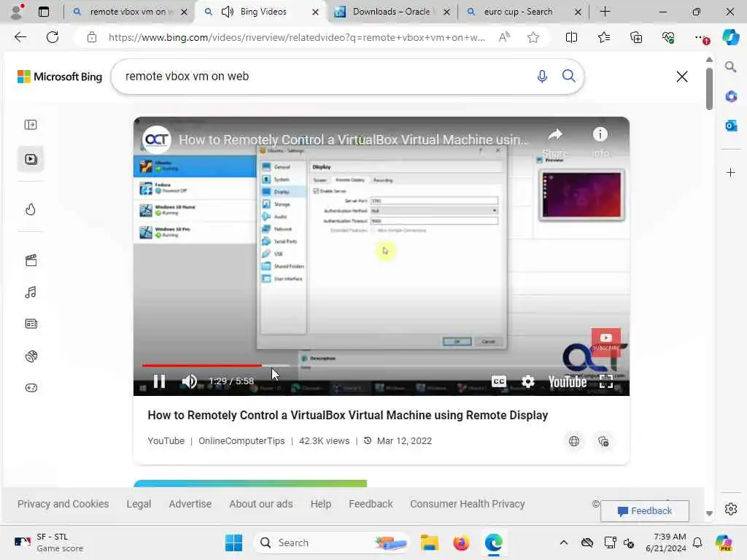The width and height of the screenshot is (747, 560).
Task: Toggle closed captions CC button
Action: point(499,381)
